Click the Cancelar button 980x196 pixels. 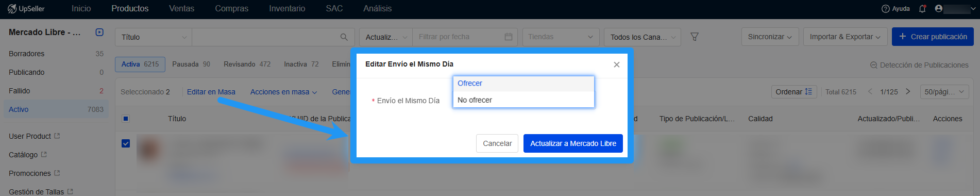click(x=497, y=143)
